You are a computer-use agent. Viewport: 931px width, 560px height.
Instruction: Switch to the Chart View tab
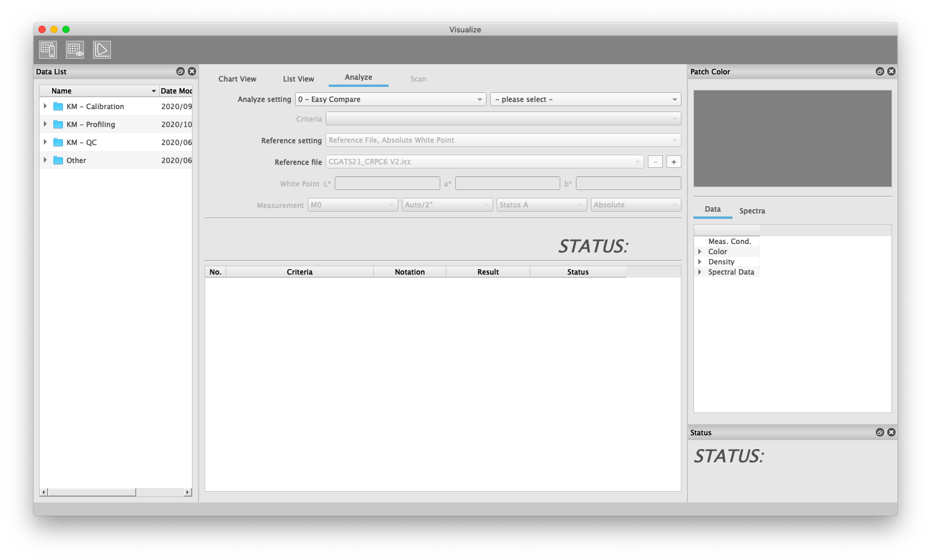click(237, 79)
